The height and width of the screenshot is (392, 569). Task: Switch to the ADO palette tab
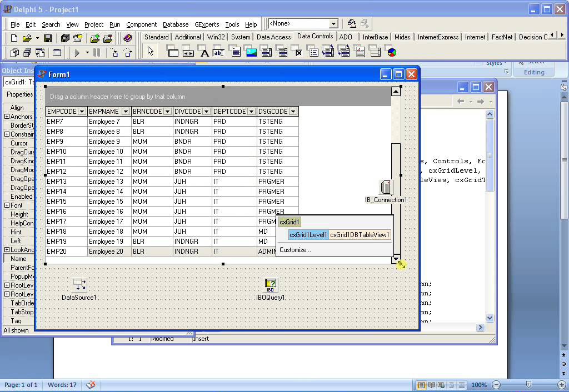pyautogui.click(x=346, y=37)
